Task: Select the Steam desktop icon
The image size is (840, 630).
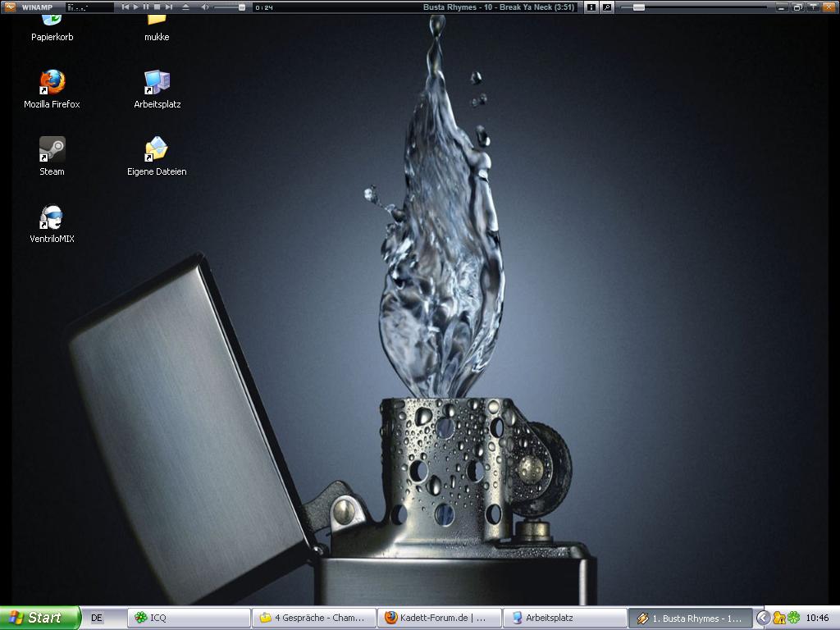Action: click(52, 150)
